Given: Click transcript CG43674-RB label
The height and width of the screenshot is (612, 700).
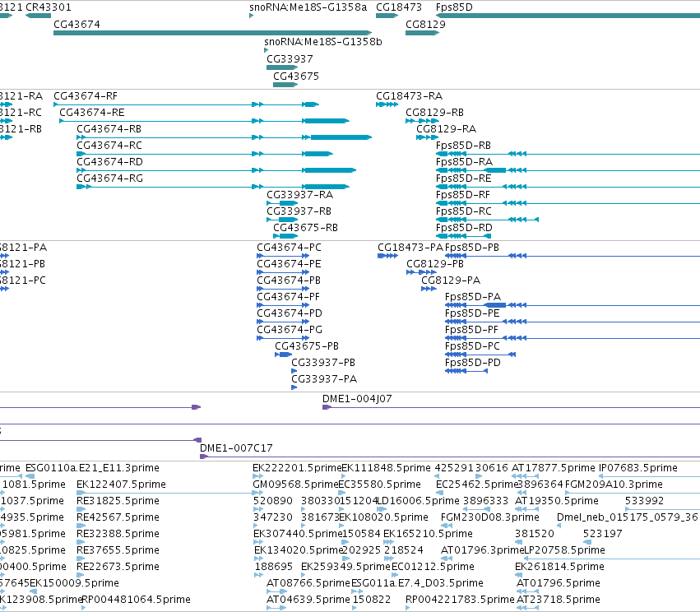Looking at the screenshot, I should pyautogui.click(x=109, y=129).
